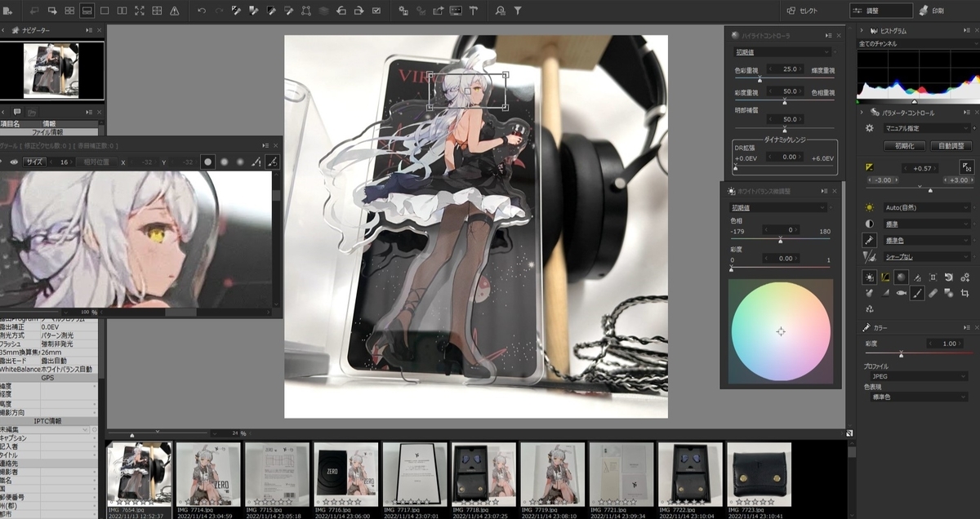Select the softest brush shape
The height and width of the screenshot is (519, 980).
pos(240,162)
